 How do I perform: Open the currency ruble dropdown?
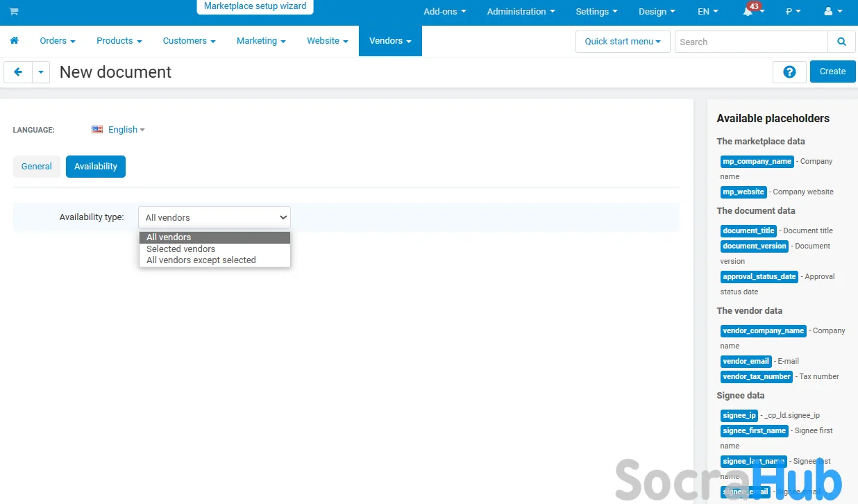click(793, 12)
